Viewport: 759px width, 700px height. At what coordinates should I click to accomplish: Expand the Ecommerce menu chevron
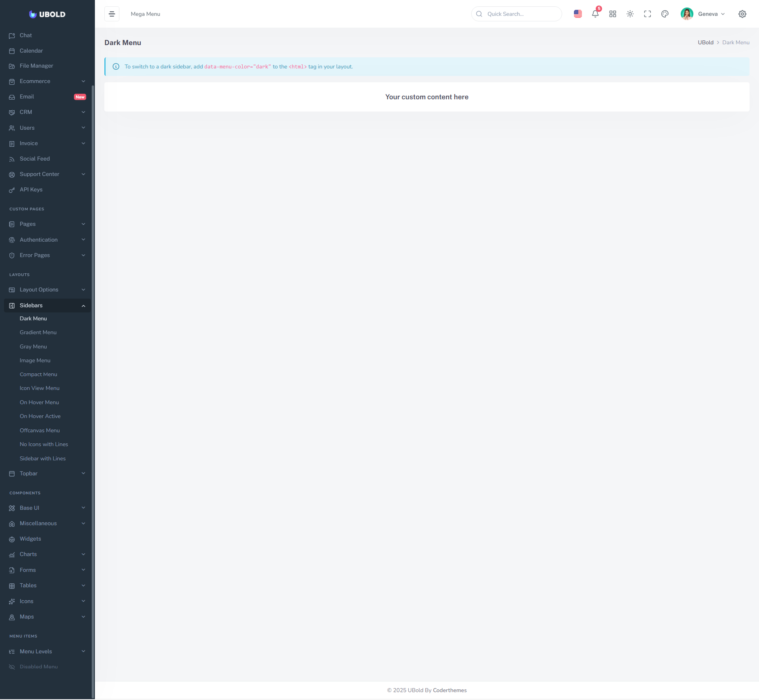83,81
